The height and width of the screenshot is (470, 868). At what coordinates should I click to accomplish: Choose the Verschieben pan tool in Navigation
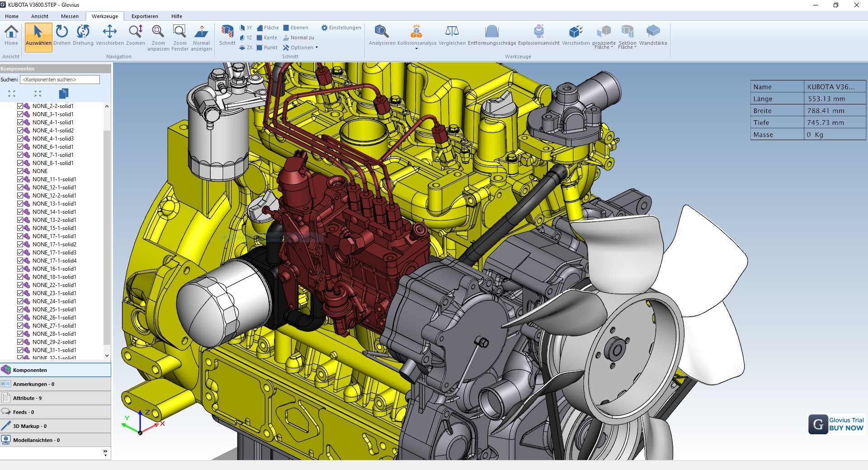(110, 35)
